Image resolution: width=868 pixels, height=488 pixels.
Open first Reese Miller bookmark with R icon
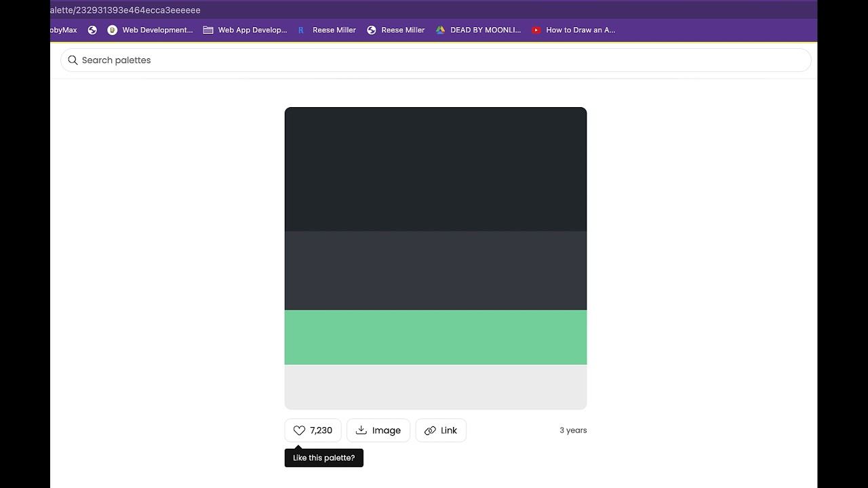coord(326,30)
